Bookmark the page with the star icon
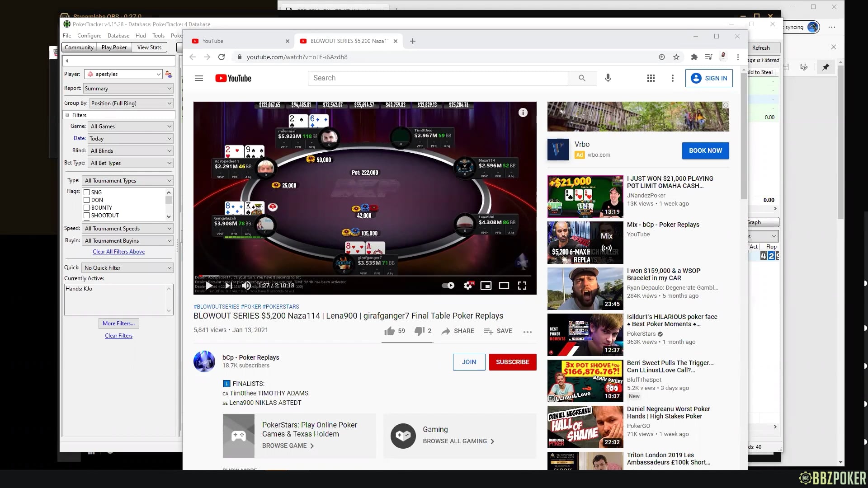Screen dimensions: 868x488 pyautogui.click(x=676, y=57)
